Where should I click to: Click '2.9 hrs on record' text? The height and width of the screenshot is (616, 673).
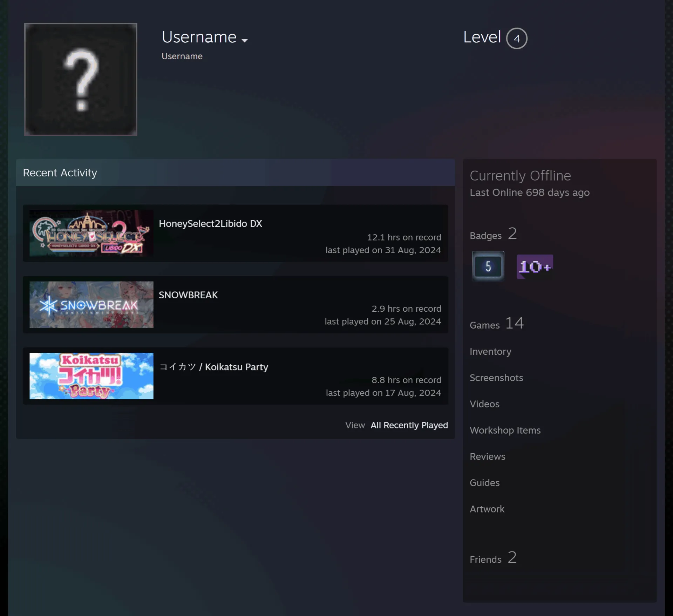[x=406, y=309]
